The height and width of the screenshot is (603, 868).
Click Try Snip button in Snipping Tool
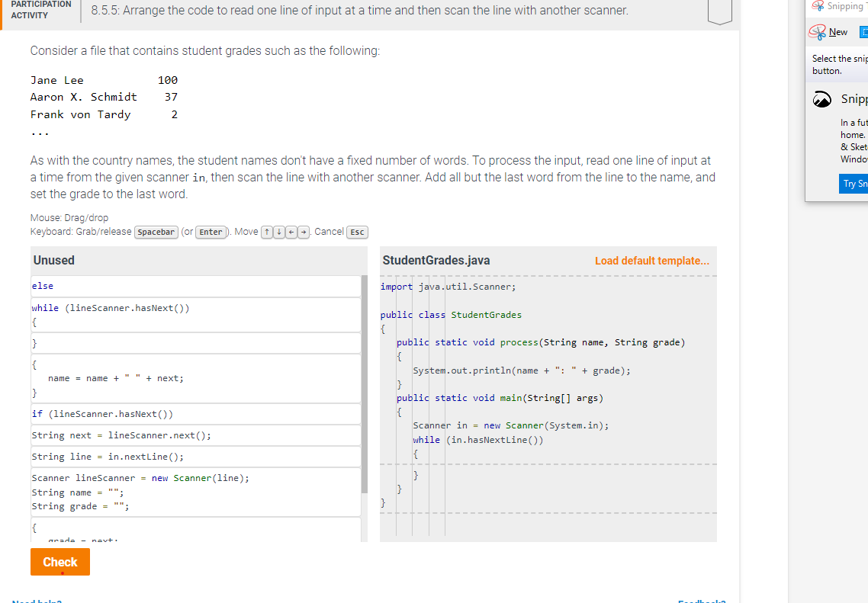tap(854, 184)
